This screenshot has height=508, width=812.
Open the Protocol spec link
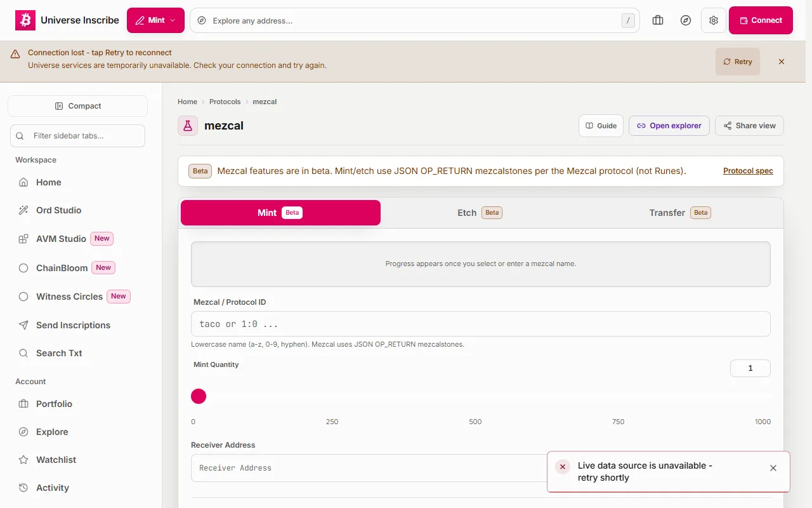coord(748,171)
